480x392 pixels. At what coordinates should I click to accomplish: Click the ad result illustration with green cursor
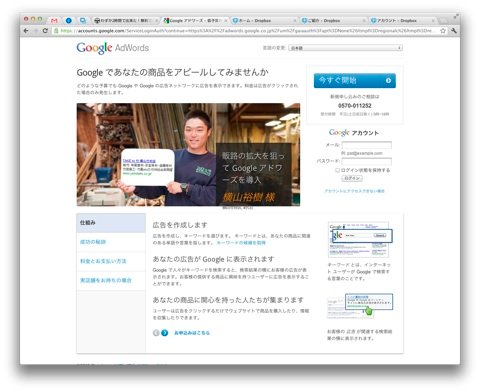(360, 306)
